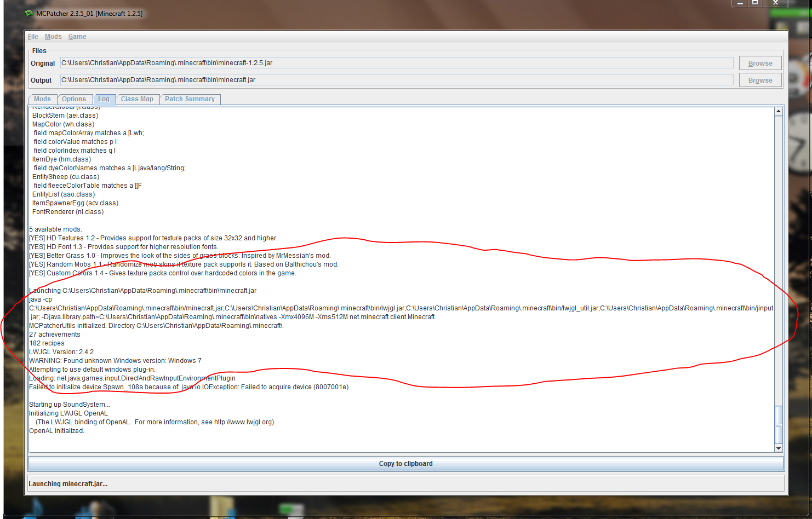Select the Log tab
Screen dimensions: 812x519
click(x=104, y=99)
